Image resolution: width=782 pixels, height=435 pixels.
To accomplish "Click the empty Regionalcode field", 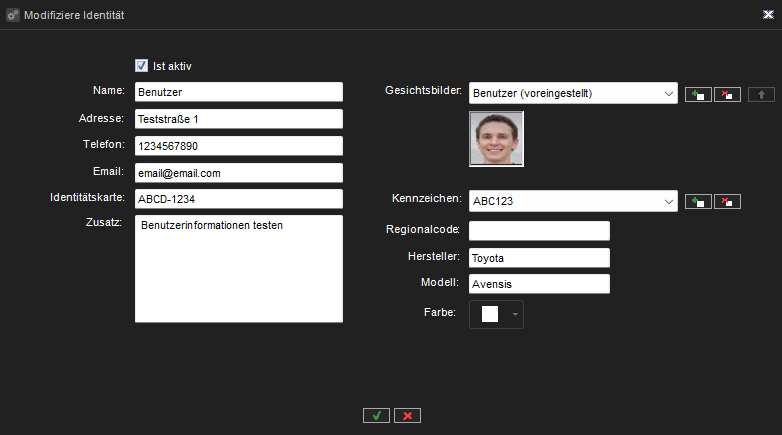I will (x=539, y=230).
